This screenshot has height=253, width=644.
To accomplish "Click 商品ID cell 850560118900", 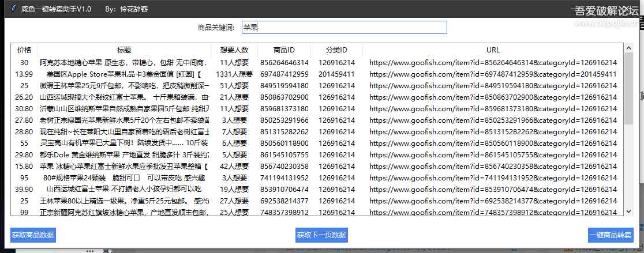I will click(x=284, y=143).
